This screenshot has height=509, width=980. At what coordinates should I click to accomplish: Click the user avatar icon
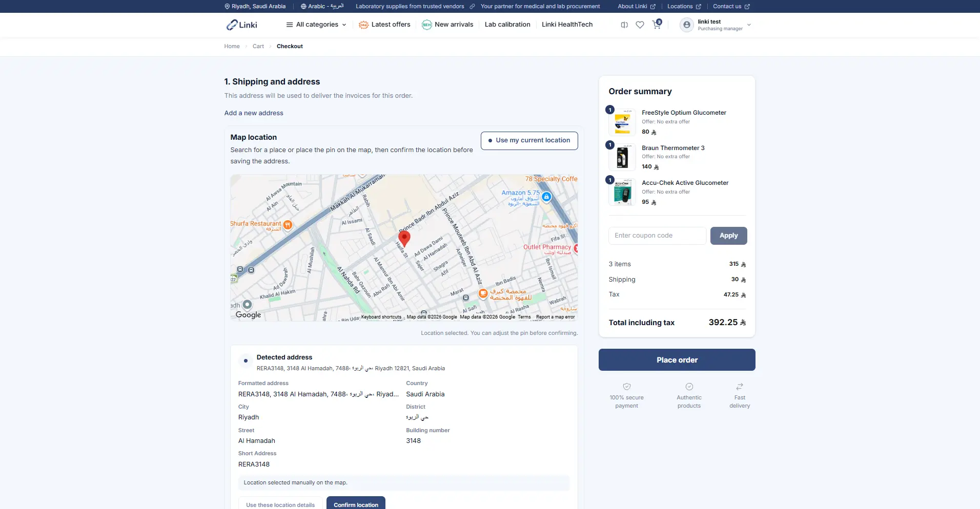(x=687, y=25)
